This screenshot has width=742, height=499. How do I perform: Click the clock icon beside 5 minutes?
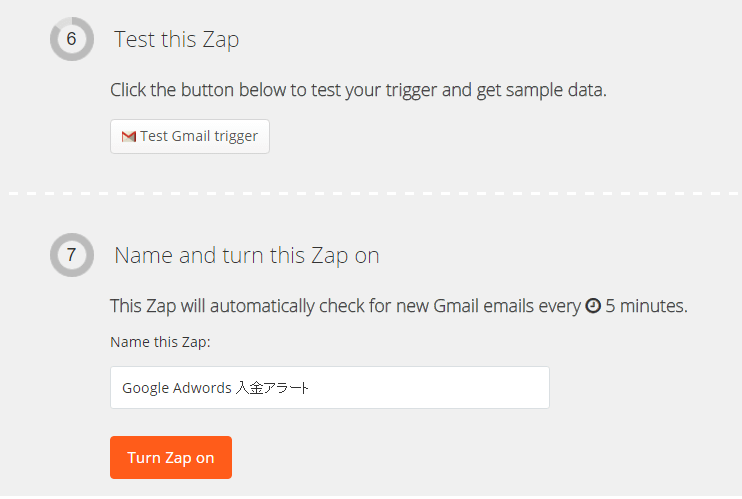coord(593,306)
